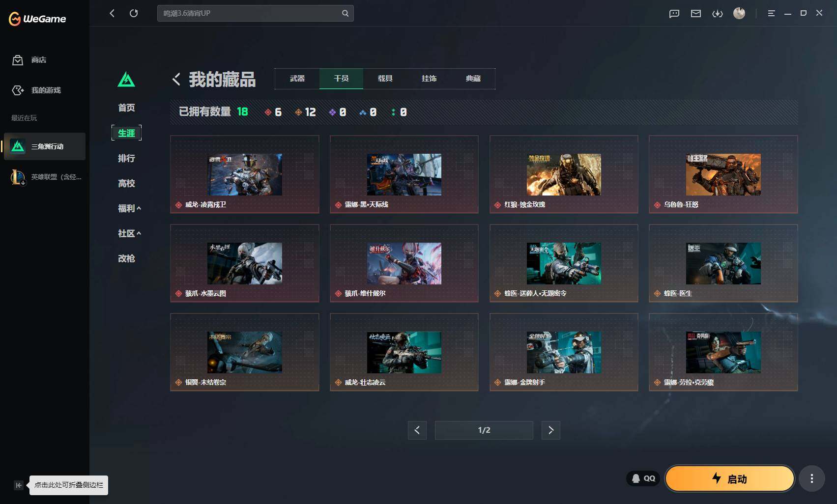Switch to the 挂饰 tab
837x504 pixels.
(x=429, y=79)
